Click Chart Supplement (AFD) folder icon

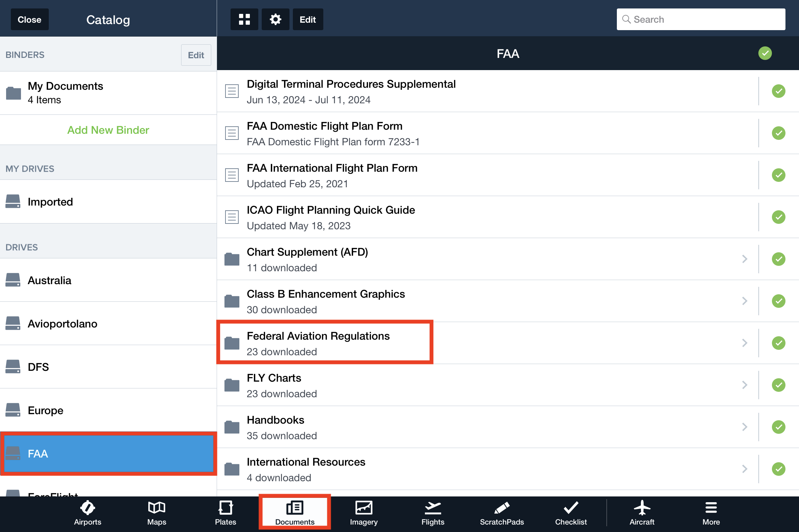coord(232,259)
